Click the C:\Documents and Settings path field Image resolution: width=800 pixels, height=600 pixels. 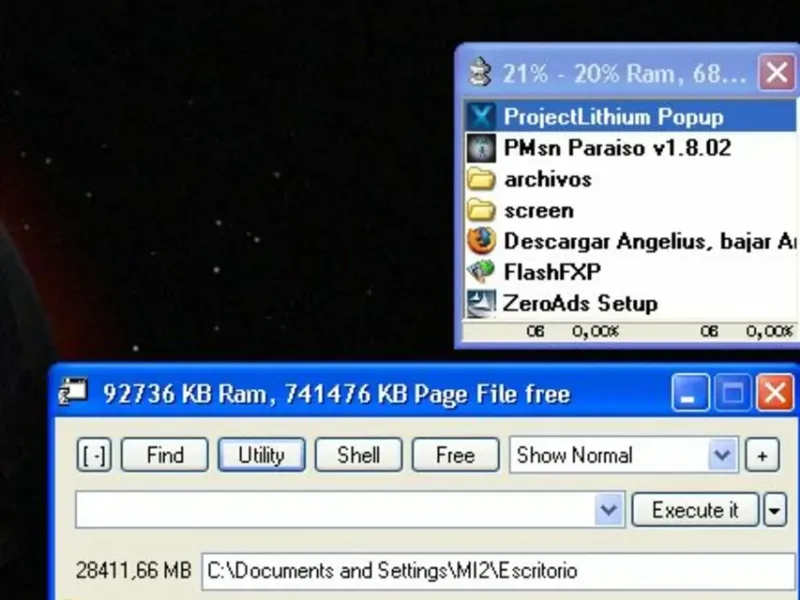(x=498, y=570)
